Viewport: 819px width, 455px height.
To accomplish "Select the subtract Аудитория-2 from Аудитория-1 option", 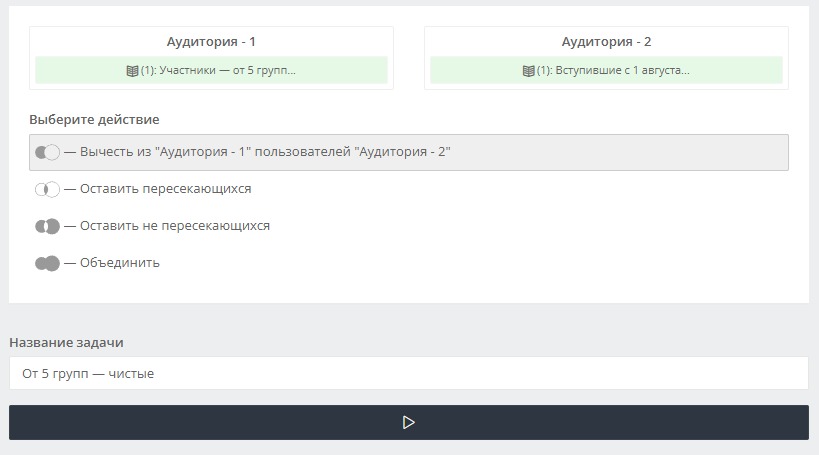I will [x=408, y=152].
